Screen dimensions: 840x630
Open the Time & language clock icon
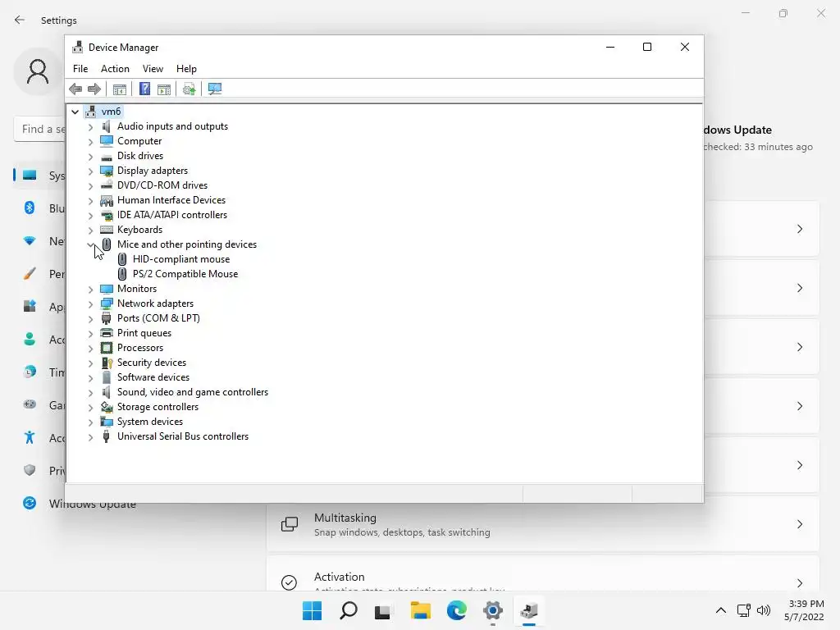(x=30, y=372)
